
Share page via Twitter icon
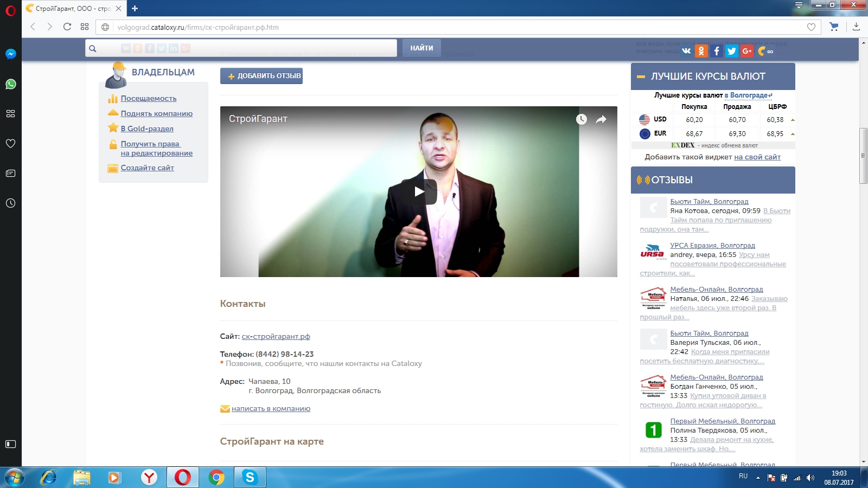click(731, 51)
